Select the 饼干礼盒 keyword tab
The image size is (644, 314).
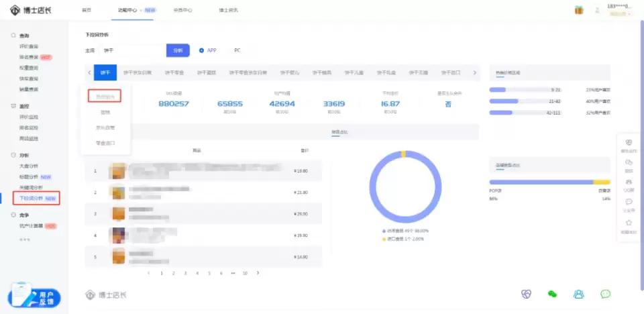tap(386, 72)
